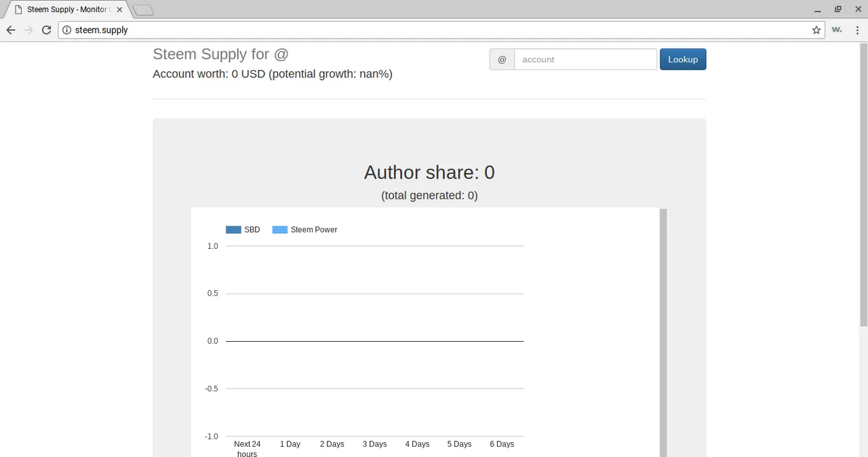Click the '6 Days' axis label
The height and width of the screenshot is (457, 868).
[x=502, y=444]
